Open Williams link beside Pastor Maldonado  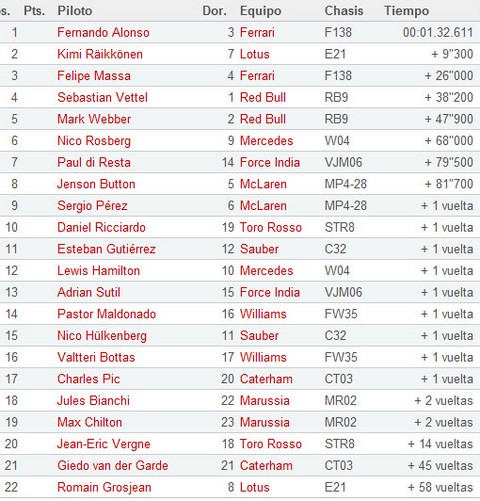pos(263,314)
